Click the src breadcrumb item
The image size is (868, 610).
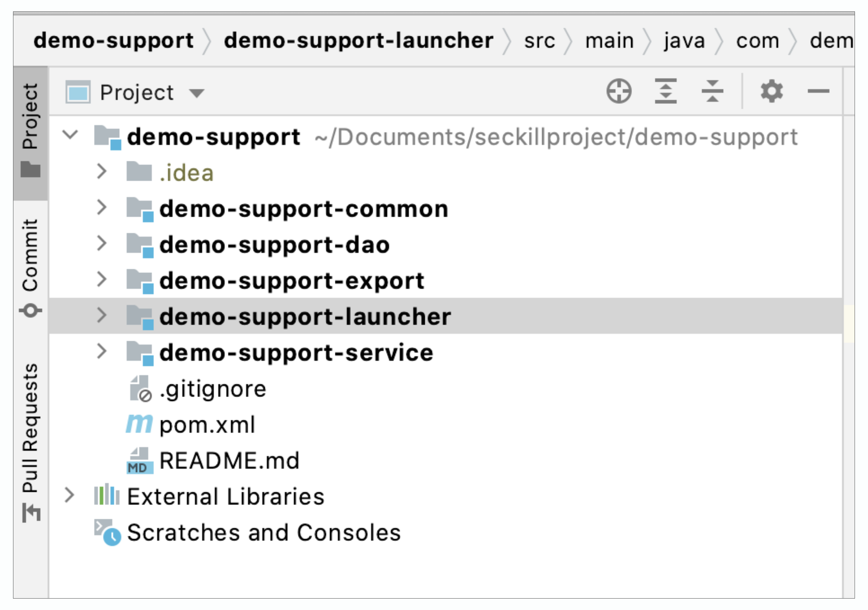[x=539, y=41]
